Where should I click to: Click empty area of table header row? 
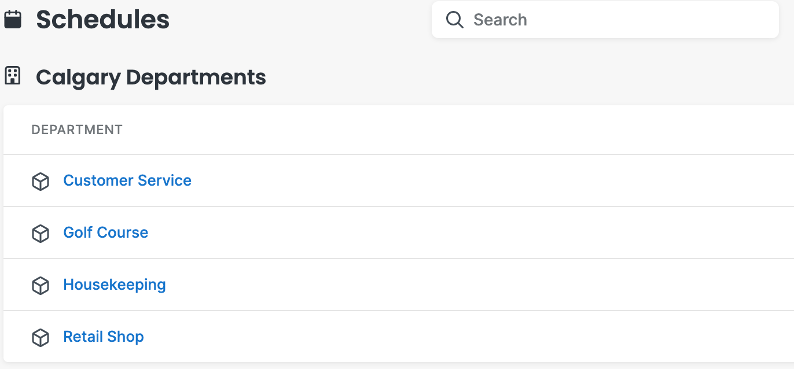point(456,130)
